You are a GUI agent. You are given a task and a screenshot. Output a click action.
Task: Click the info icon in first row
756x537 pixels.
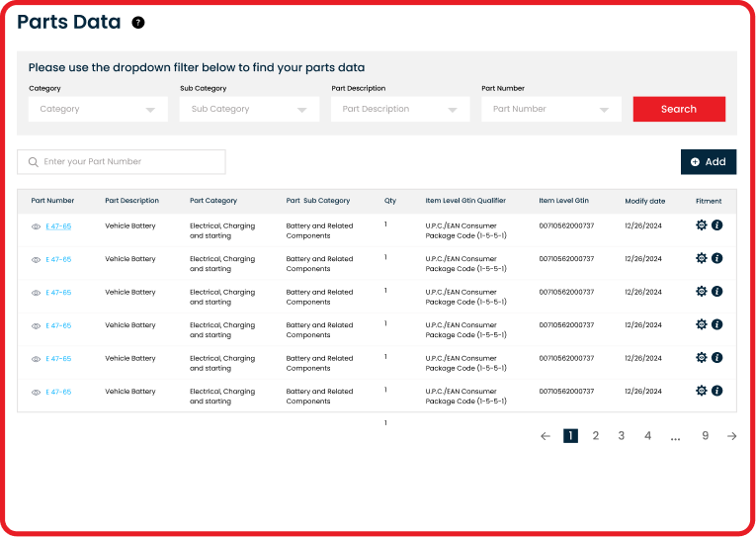click(716, 224)
